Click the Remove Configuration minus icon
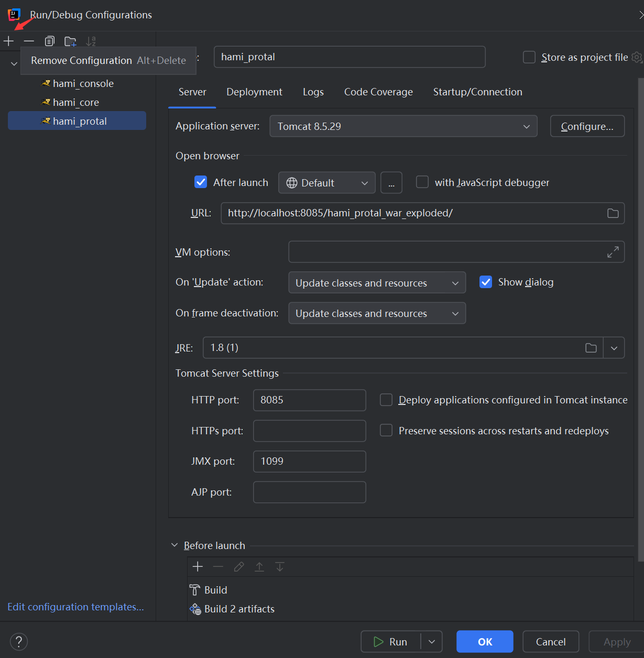644x658 pixels. pyautogui.click(x=29, y=41)
